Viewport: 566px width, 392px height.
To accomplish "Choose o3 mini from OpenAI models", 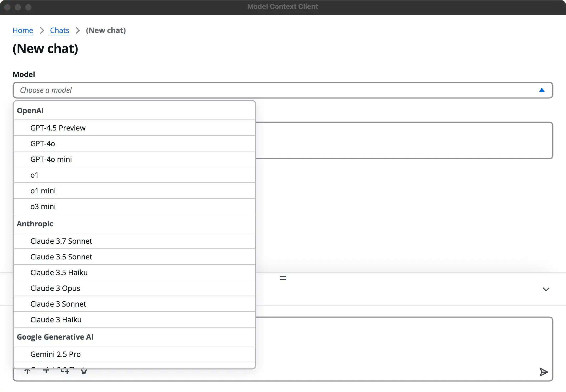I will tap(43, 206).
